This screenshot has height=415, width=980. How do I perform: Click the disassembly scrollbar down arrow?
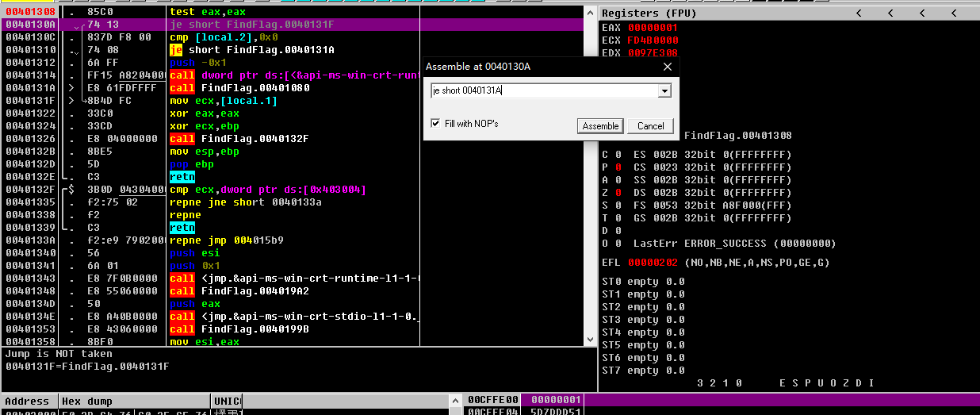(590, 340)
